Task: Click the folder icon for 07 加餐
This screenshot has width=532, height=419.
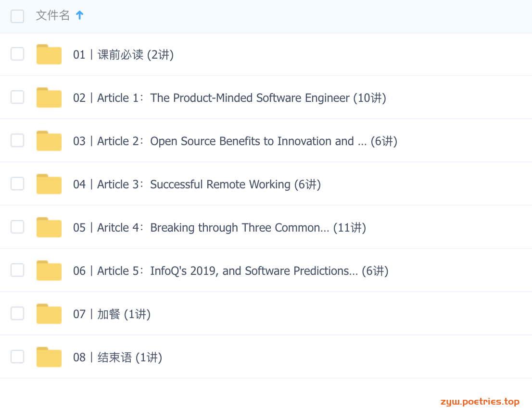Action: [x=49, y=314]
